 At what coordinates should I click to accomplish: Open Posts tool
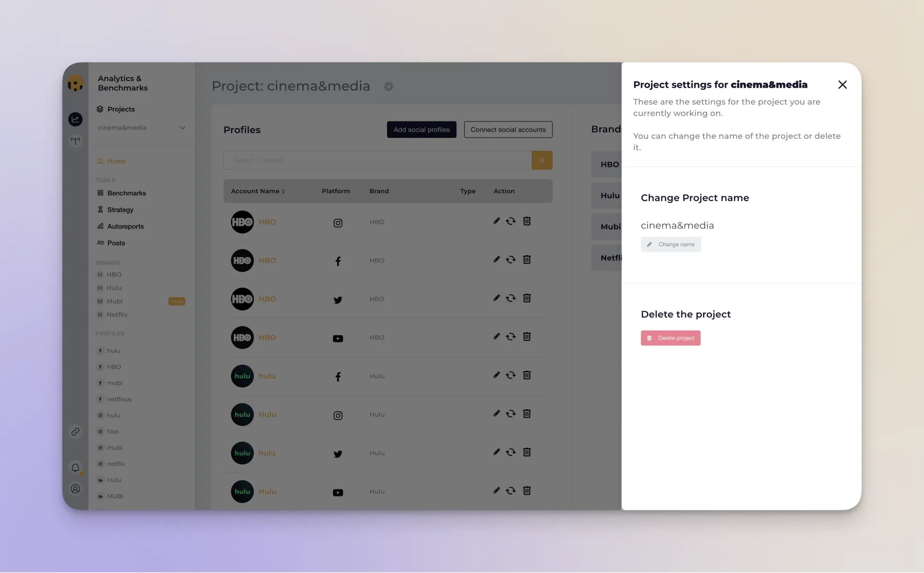click(111, 243)
